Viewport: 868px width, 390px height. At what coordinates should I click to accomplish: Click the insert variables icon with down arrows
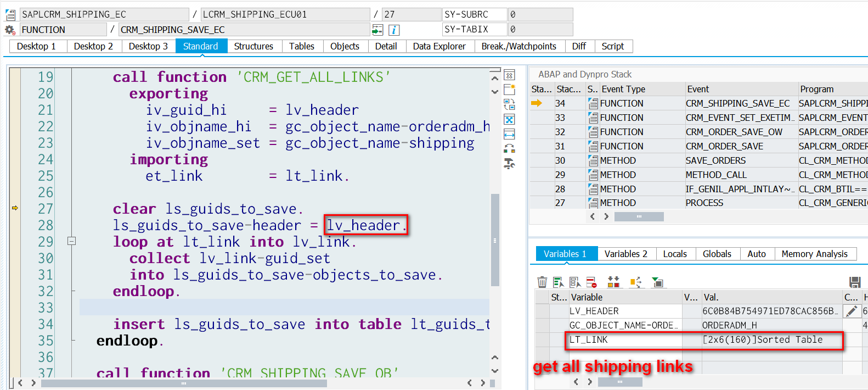pos(613,282)
